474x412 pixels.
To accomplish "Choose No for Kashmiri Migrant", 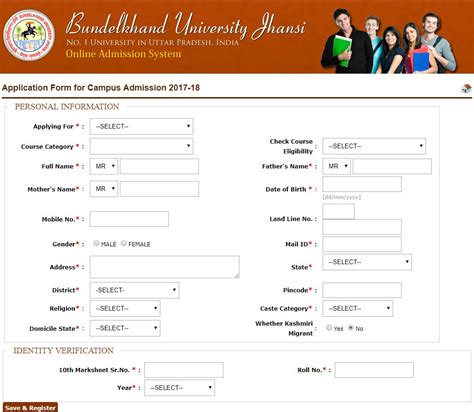I will click(x=351, y=328).
